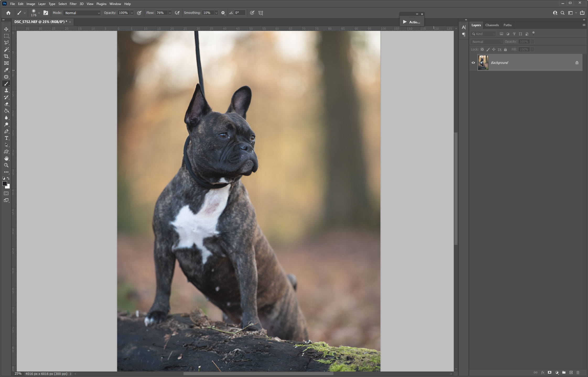Screen dimensions: 588x377
Task: Select the Crop tool
Action: pyautogui.click(x=6, y=56)
